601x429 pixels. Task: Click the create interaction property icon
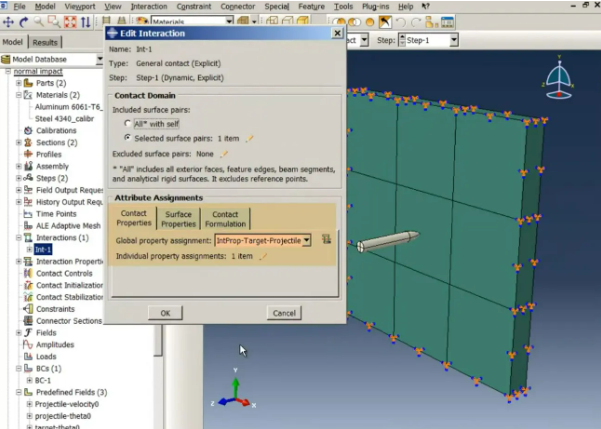[x=326, y=240]
